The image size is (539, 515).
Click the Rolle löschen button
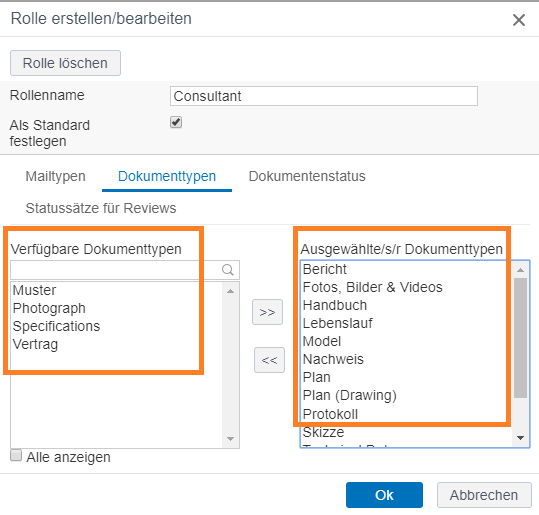tap(65, 63)
